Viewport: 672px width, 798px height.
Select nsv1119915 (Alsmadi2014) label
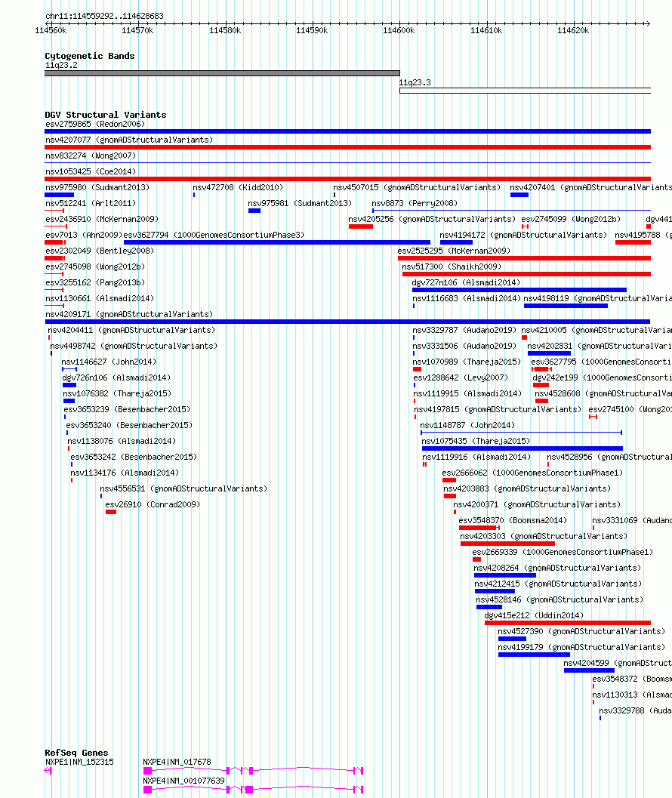pos(467,393)
